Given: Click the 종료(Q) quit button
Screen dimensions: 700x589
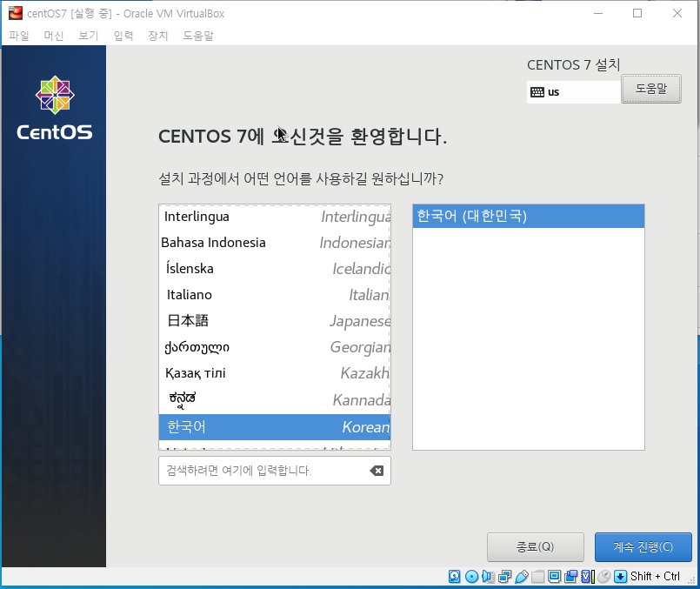Looking at the screenshot, I should click(536, 546).
